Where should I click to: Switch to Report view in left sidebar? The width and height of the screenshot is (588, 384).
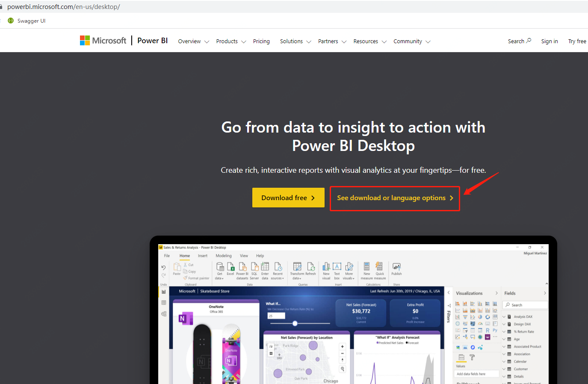(x=163, y=292)
